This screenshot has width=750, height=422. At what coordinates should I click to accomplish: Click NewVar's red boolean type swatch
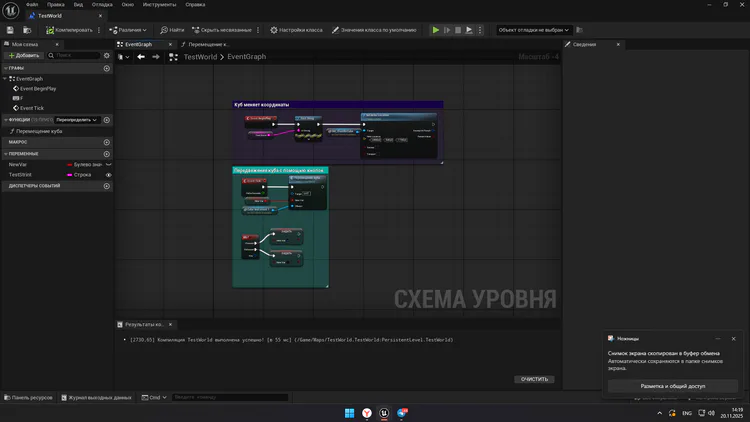click(x=70, y=165)
